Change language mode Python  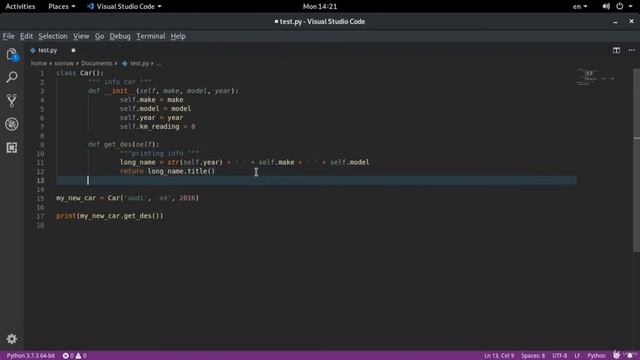point(596,356)
